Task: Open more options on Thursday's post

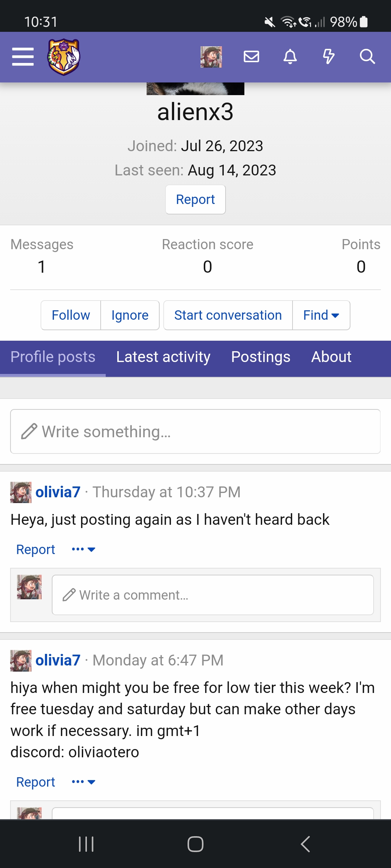Action: (x=83, y=549)
